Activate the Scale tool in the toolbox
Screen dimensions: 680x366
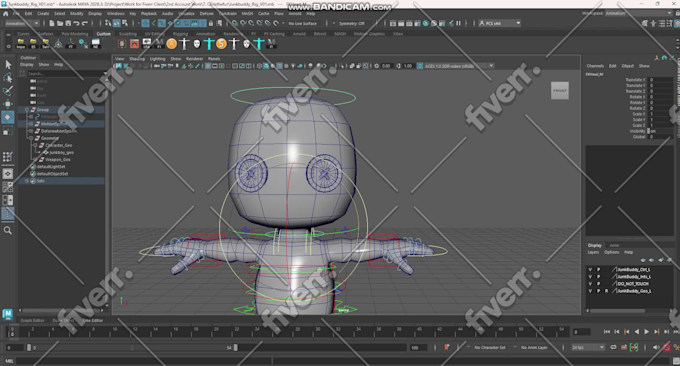point(8,131)
